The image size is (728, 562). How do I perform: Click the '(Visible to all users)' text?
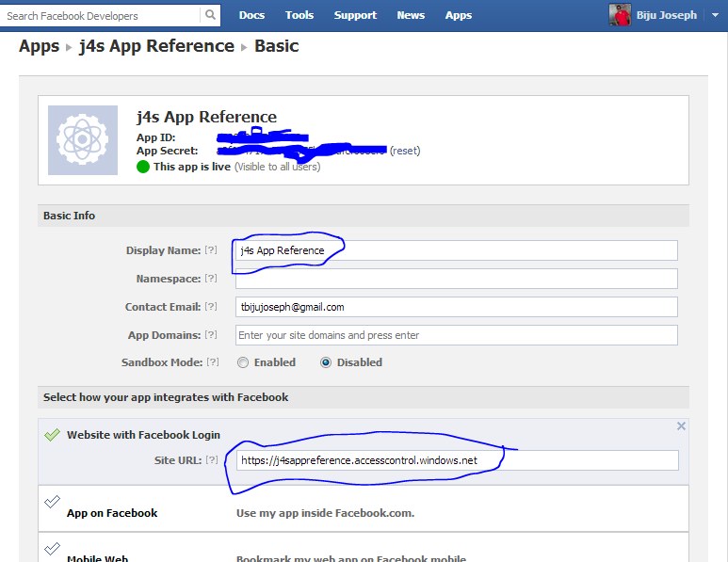pyautogui.click(x=277, y=167)
